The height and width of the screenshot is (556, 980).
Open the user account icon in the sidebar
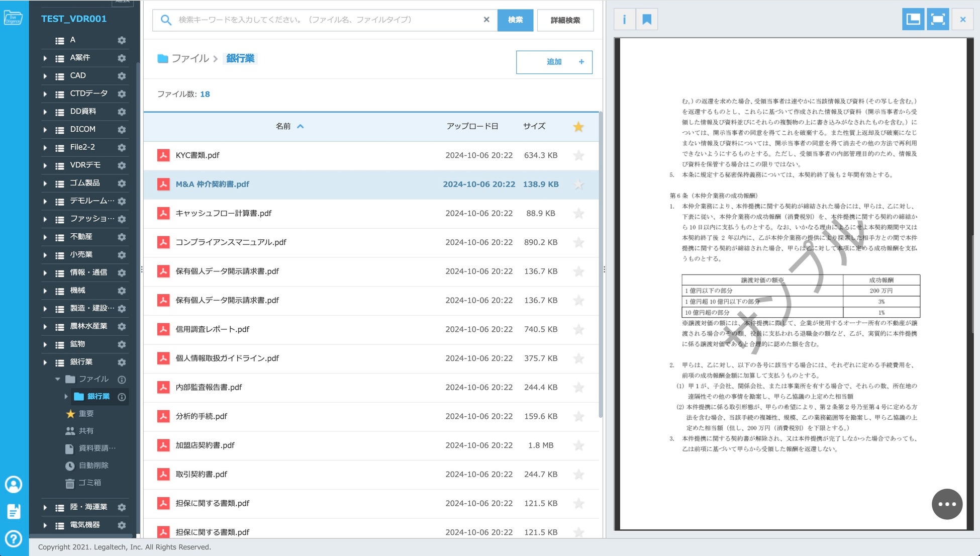point(14,484)
